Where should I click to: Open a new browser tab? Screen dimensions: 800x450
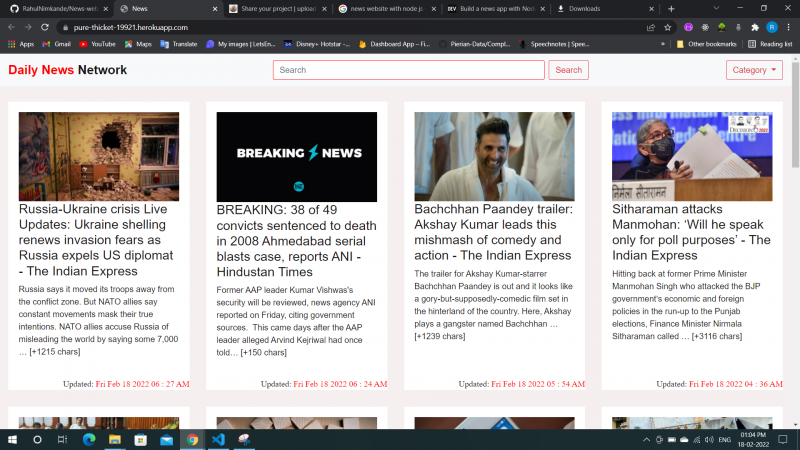tap(671, 9)
